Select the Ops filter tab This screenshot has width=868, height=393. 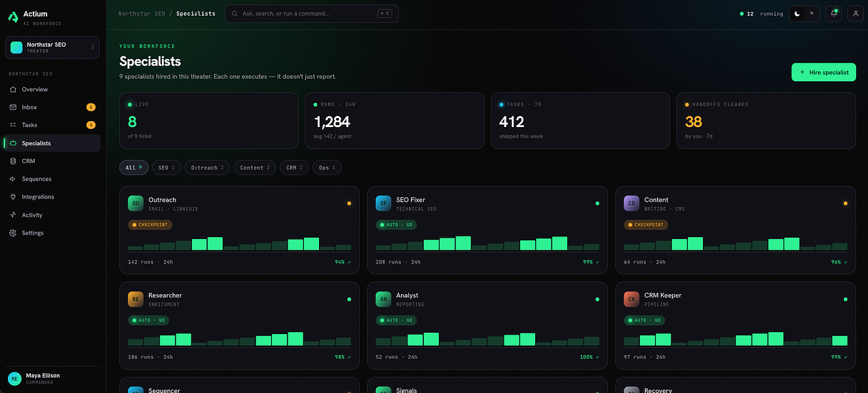[327, 168]
